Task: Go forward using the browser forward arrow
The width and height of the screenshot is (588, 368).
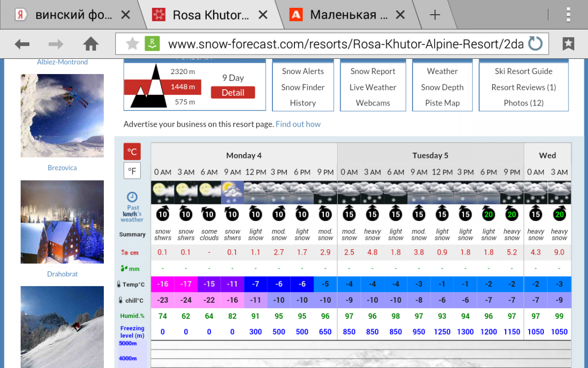Action: coord(56,44)
